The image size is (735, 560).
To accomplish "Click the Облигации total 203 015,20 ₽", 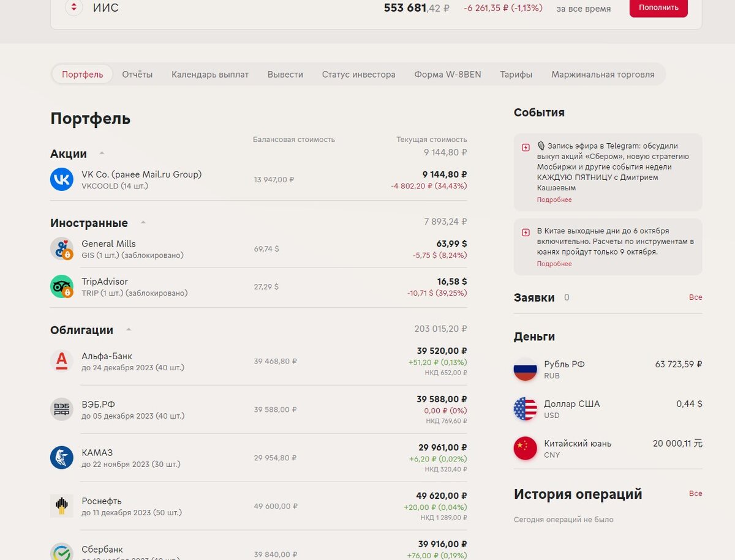I will (x=440, y=329).
